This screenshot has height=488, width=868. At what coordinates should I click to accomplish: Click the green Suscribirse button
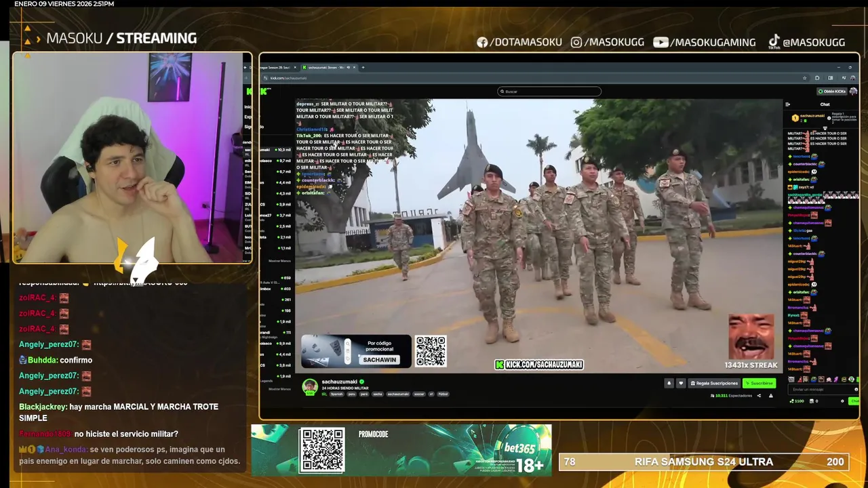[x=759, y=383]
